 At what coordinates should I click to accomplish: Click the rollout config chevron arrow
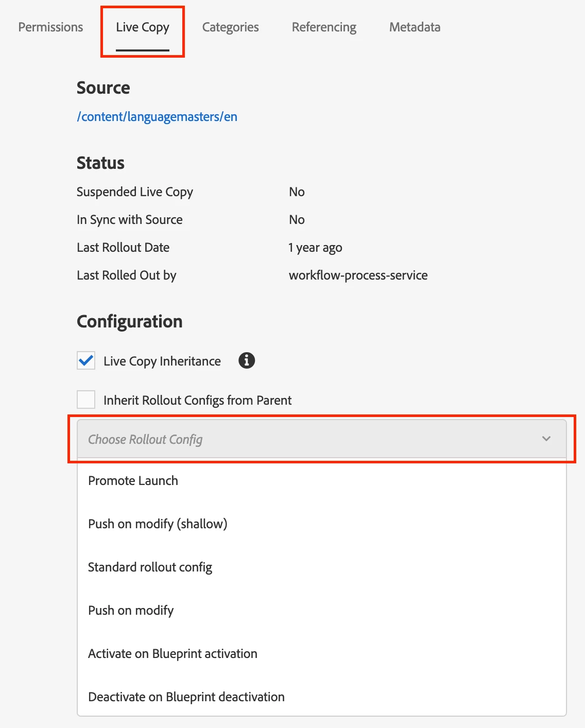(x=546, y=439)
